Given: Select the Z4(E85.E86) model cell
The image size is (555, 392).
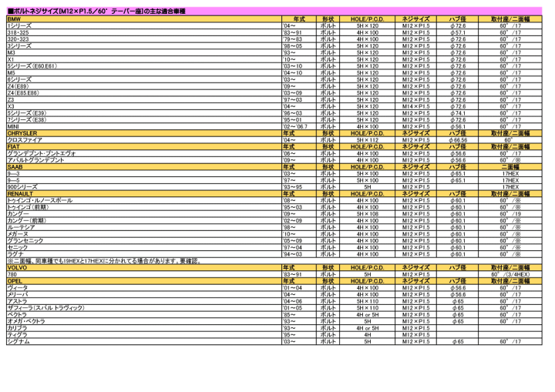Looking at the screenshot, I should pos(144,93).
